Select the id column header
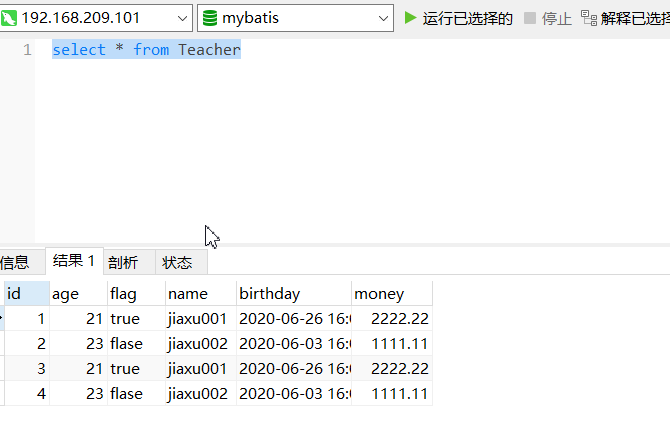670x433 pixels. (27, 294)
